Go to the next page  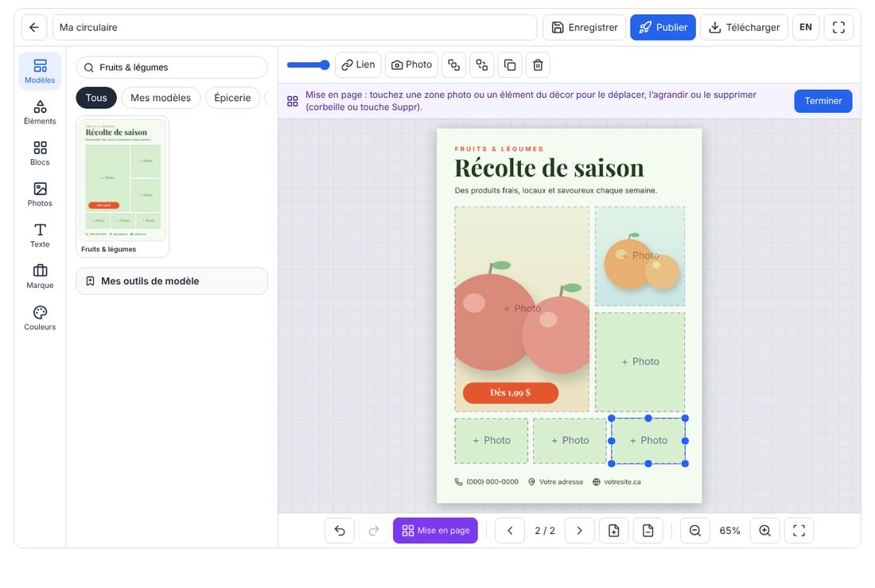[579, 531]
